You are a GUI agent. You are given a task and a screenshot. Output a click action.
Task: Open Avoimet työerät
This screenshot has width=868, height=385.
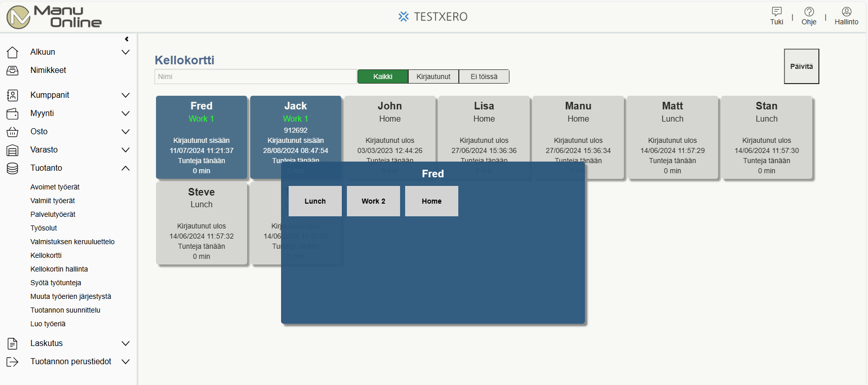click(x=55, y=187)
